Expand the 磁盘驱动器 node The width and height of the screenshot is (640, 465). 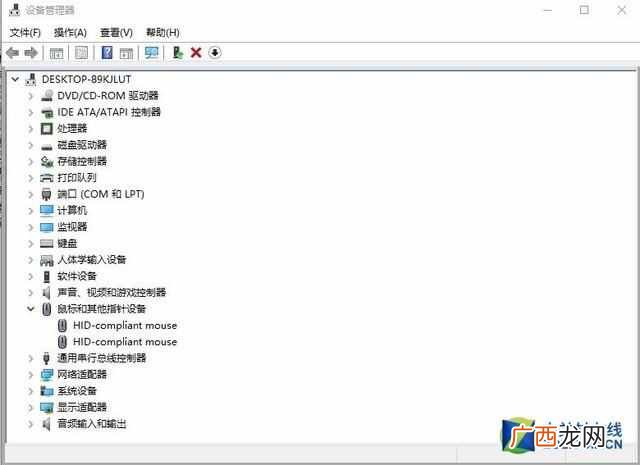[x=30, y=145]
